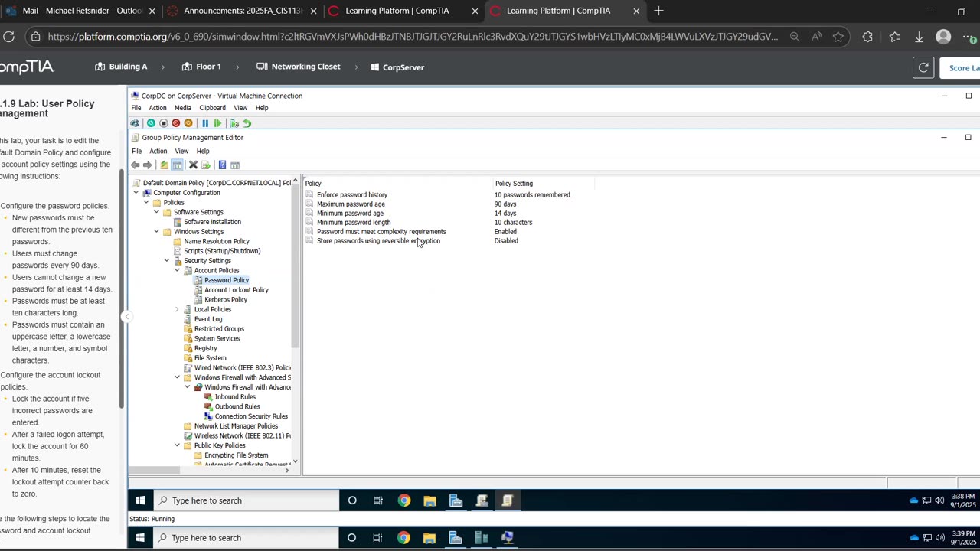The height and width of the screenshot is (551, 980).
Task: Click the Back arrow in Group Policy editor toolbar
Action: 136,165
